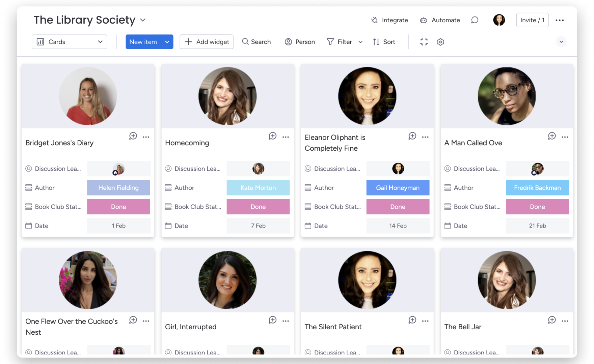Open the Bridget Jones's Diary cover photo
This screenshot has width=594, height=364.
88,96
